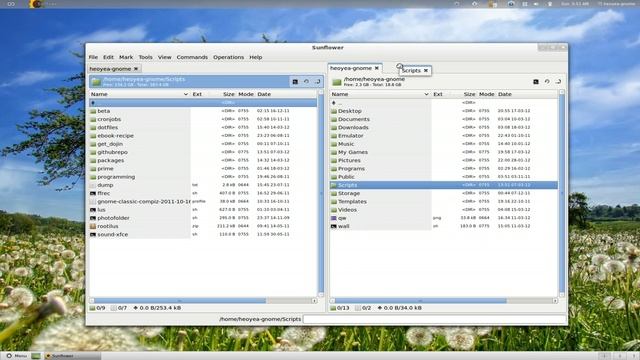Select highlighted Scripts folder row
Image resolution: width=640 pixels, height=360 pixels.
[444, 185]
